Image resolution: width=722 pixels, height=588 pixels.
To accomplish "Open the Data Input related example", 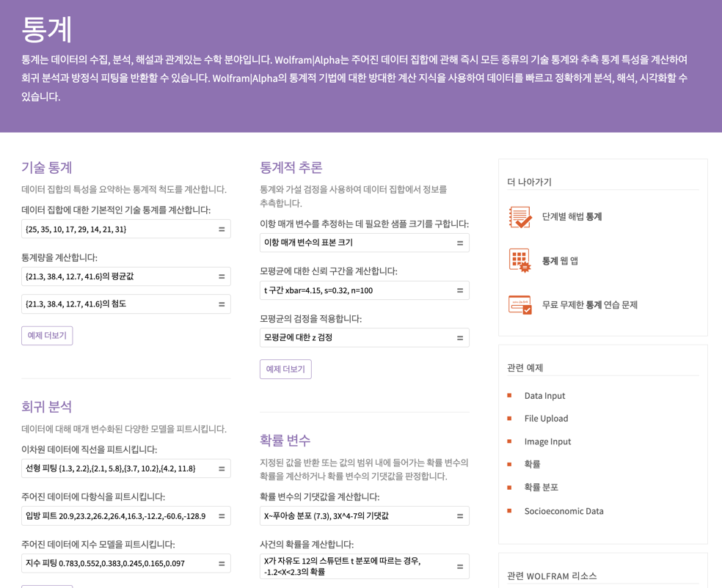I will [544, 396].
